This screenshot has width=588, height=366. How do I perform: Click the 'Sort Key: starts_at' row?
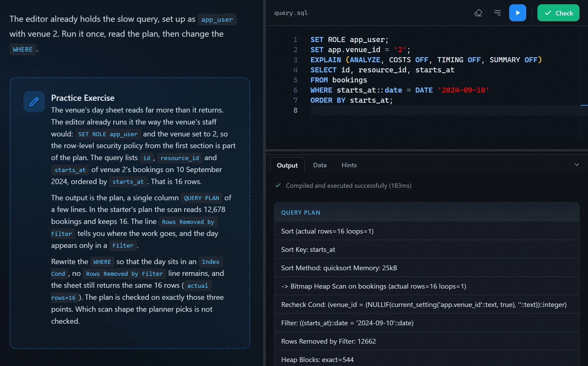click(x=427, y=249)
